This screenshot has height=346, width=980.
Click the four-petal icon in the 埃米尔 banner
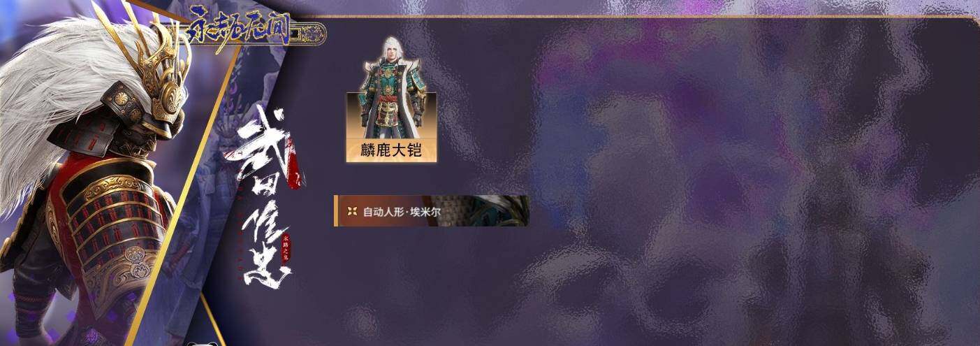coord(353,211)
